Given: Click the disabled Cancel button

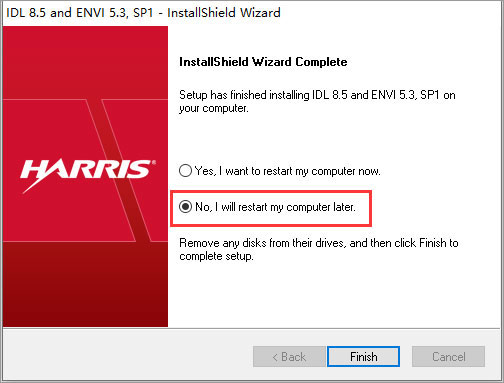Looking at the screenshot, I should pyautogui.click(x=448, y=357).
